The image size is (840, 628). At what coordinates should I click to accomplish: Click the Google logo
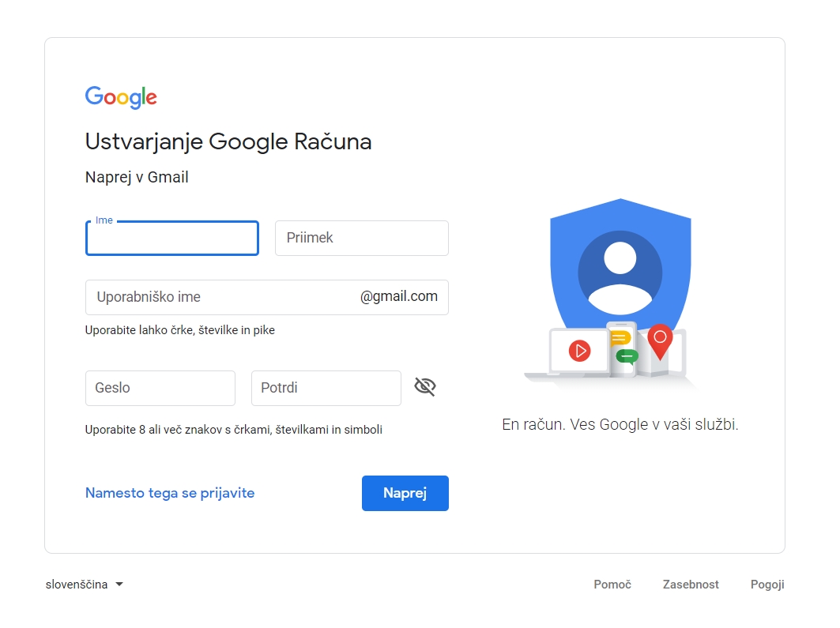[x=121, y=97]
